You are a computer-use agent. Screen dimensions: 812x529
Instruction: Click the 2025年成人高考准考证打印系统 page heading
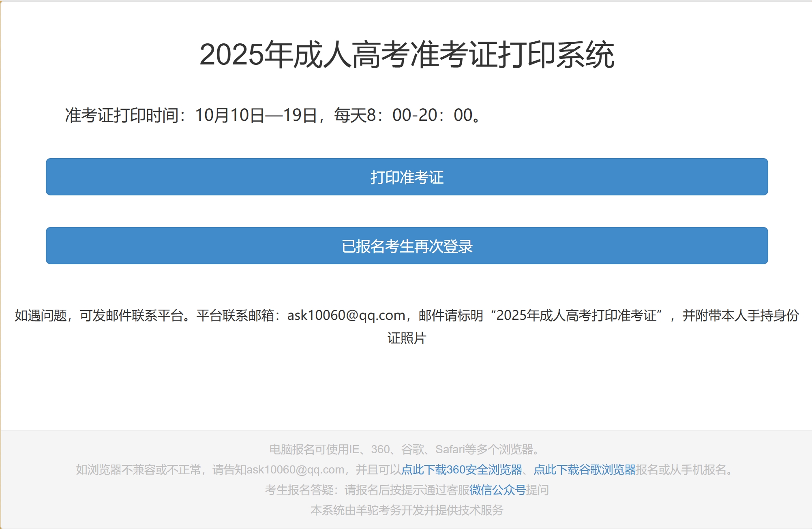tap(407, 55)
